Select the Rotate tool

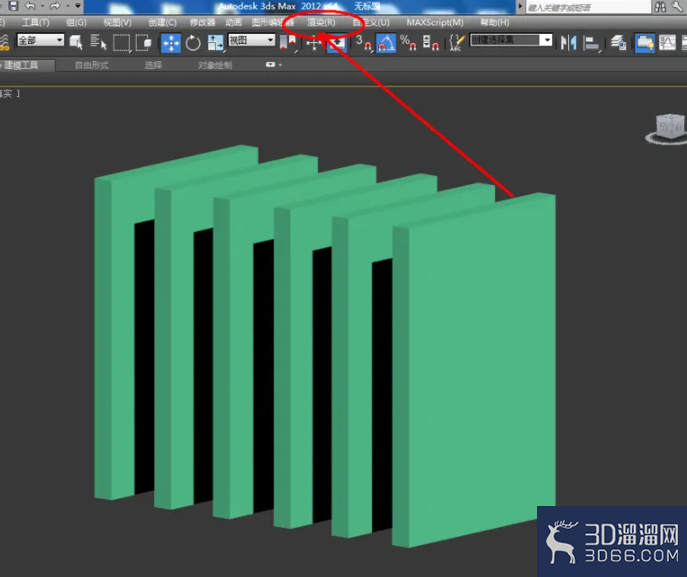tap(193, 43)
